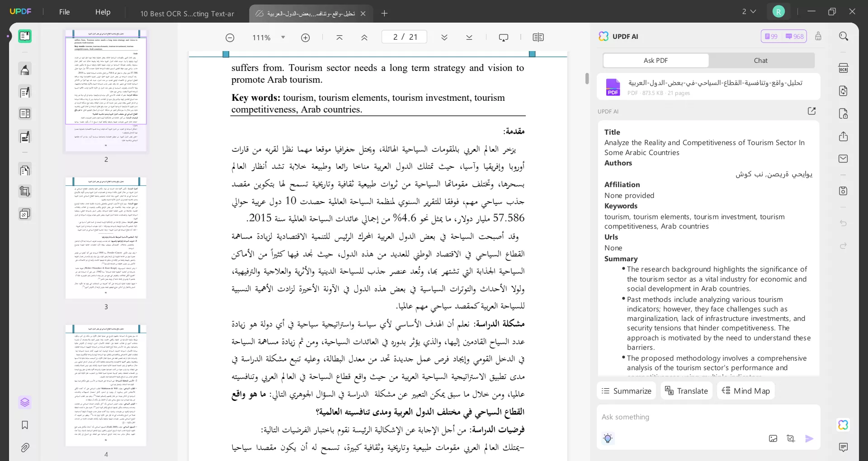
Task: Select page 3 thumbnail
Action: tap(106, 238)
